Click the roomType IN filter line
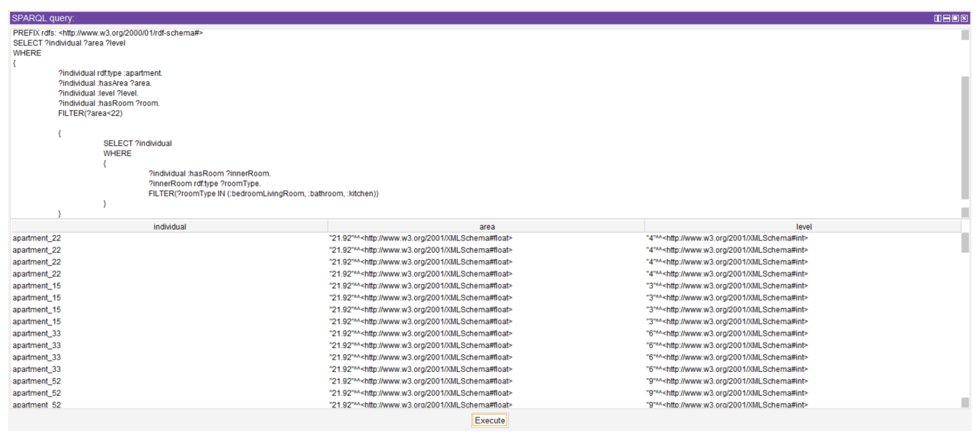This screenshot has height=443, width=980. click(263, 194)
